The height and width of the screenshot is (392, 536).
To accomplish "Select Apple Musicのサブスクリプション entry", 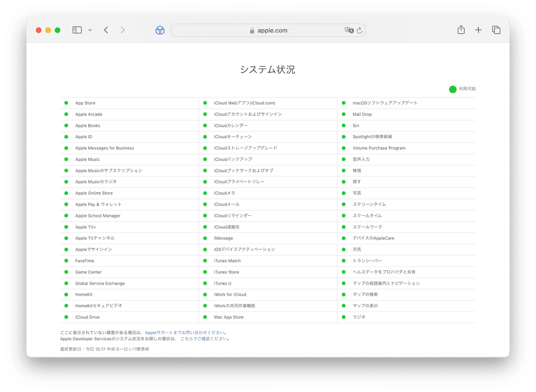I will pyautogui.click(x=109, y=171).
